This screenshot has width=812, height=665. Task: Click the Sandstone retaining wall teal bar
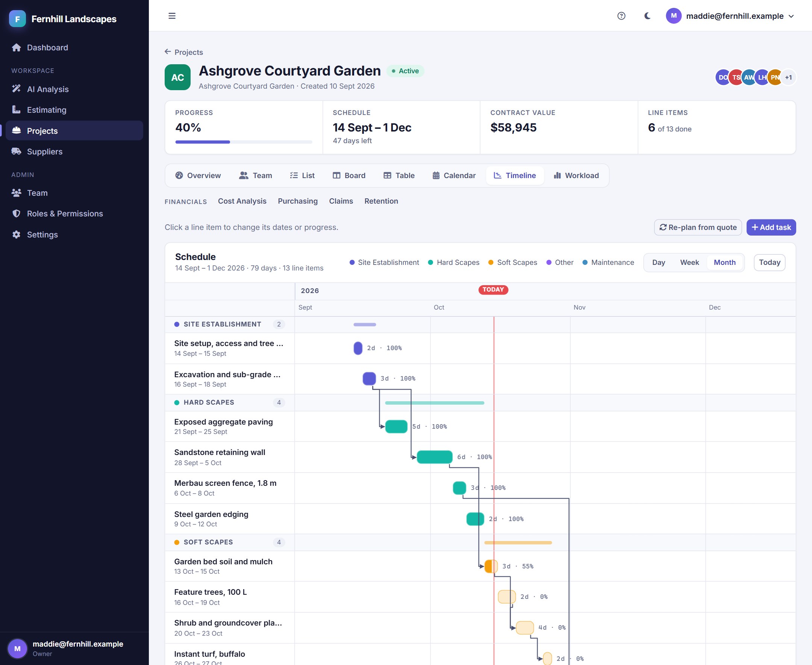click(x=435, y=457)
